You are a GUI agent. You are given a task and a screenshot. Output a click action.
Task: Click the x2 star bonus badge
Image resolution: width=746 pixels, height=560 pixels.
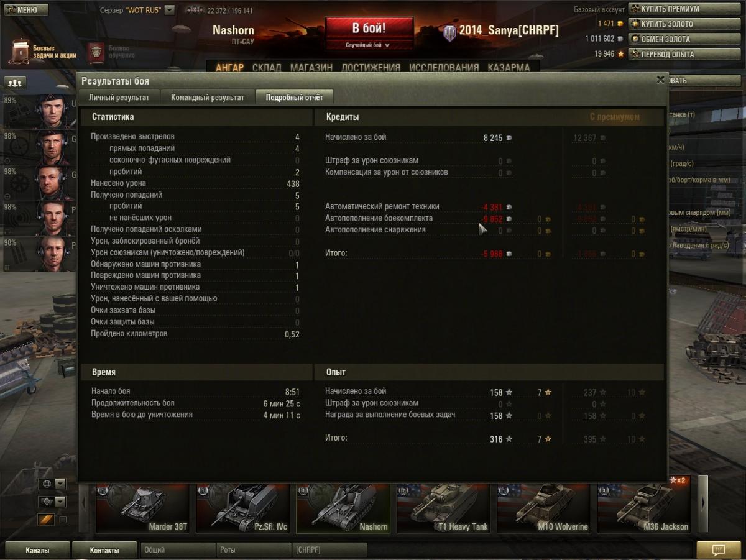[x=678, y=480]
